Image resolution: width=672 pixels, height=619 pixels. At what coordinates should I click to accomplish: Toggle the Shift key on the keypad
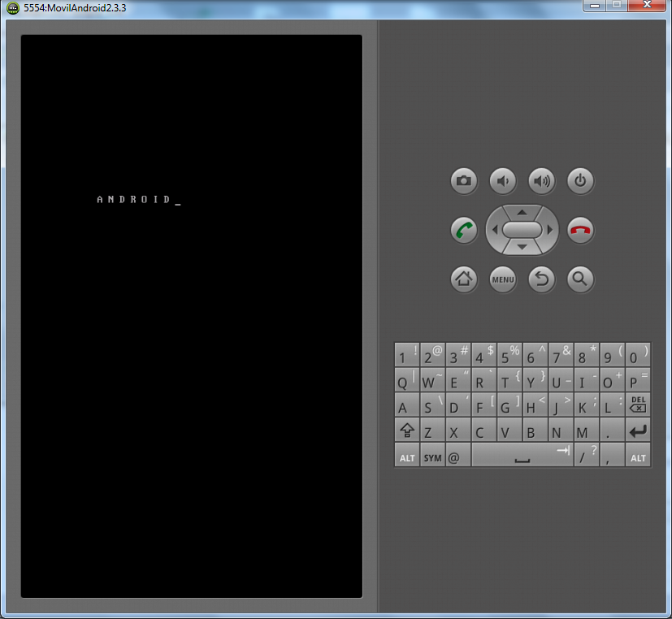coord(406,431)
